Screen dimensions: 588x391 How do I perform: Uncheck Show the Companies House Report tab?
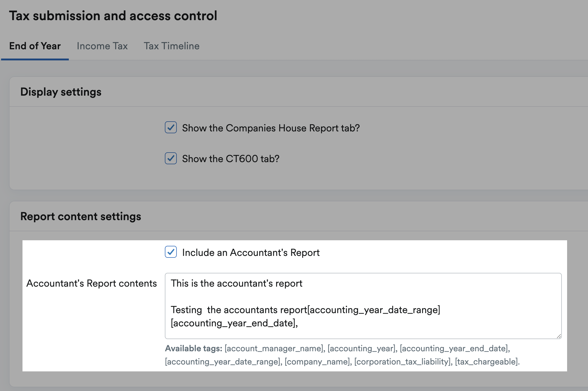click(x=171, y=127)
